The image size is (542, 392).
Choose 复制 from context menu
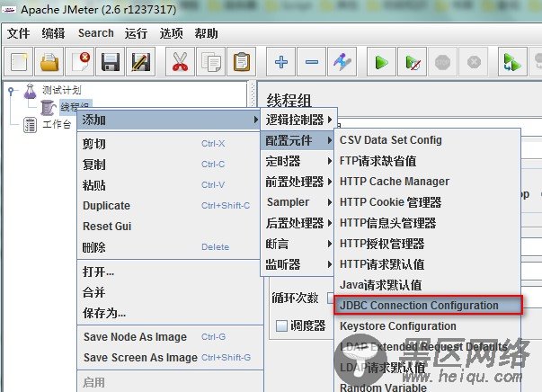tap(168, 165)
